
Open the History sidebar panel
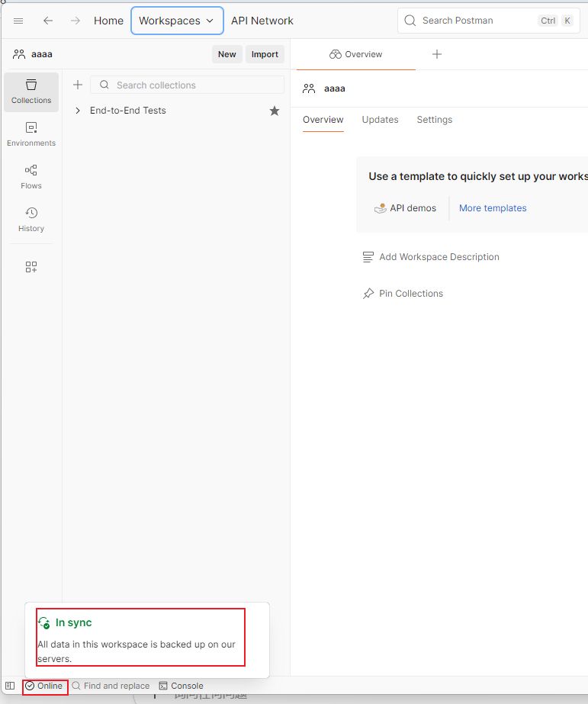[x=31, y=220]
